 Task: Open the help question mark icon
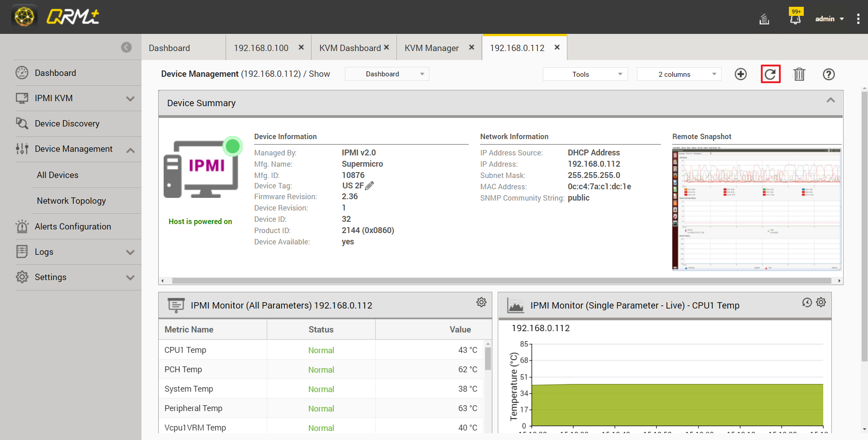click(828, 74)
